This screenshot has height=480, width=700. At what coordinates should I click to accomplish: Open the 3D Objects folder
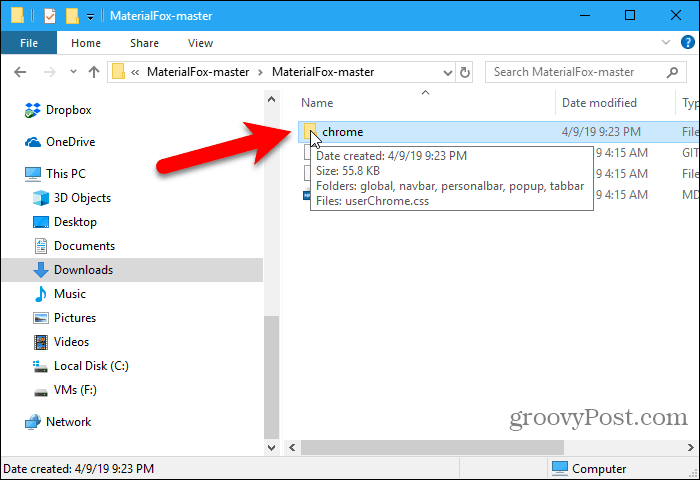point(82,198)
